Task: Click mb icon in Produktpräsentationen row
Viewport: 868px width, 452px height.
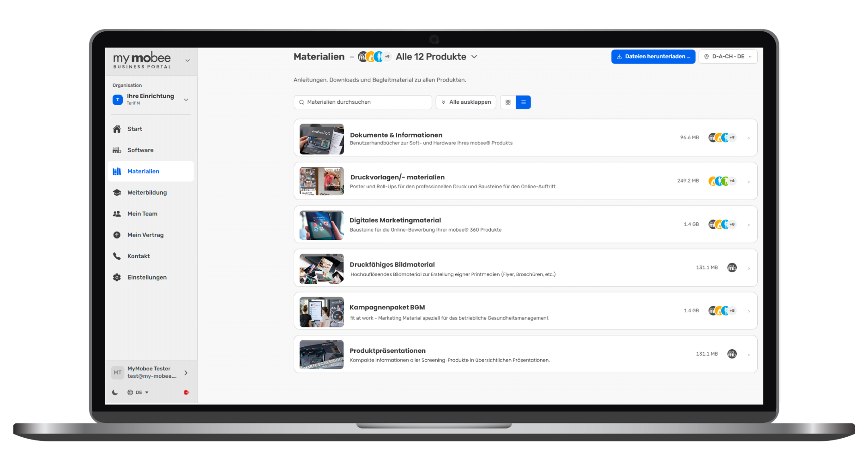Action: tap(732, 354)
